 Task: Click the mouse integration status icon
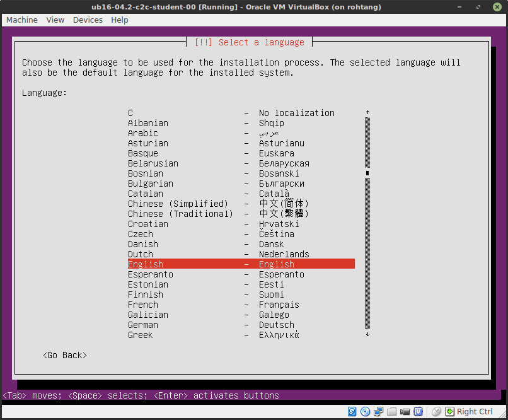tap(436, 411)
